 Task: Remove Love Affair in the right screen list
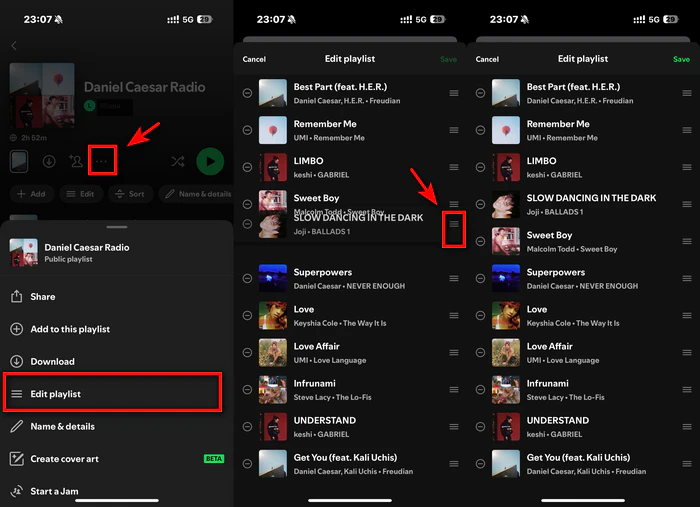pyautogui.click(x=480, y=352)
